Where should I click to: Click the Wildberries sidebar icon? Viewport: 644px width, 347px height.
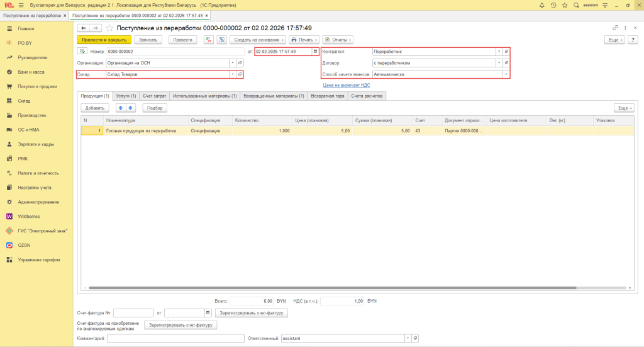[9, 216]
